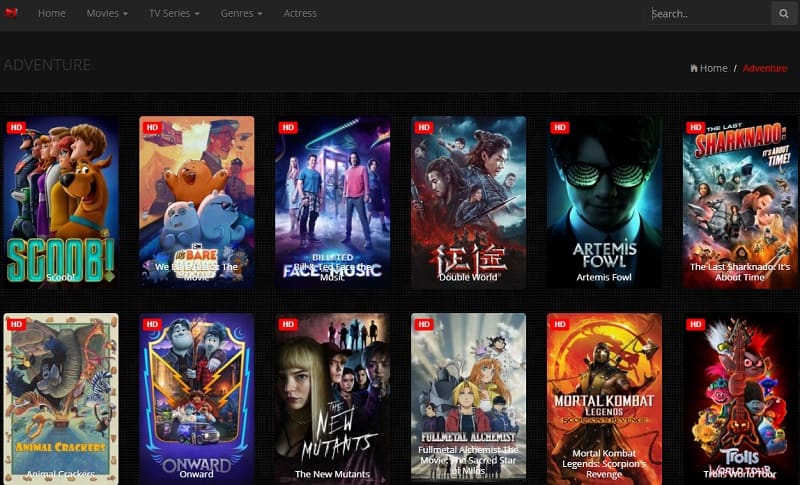
Task: Open The New Mutants poster
Action: coord(333,399)
